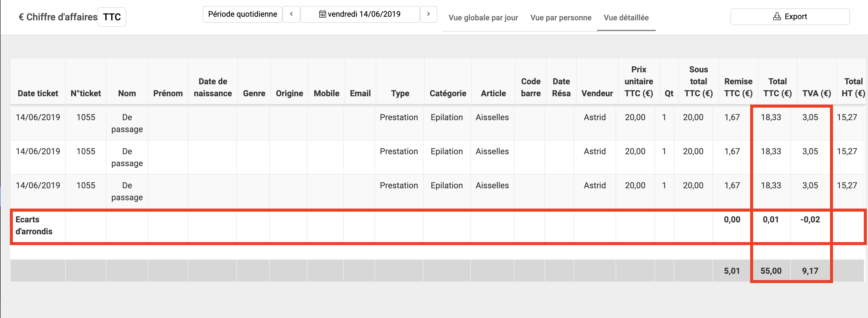Select the Vue détaillée tab
This screenshot has height=318, width=868.
pos(626,18)
